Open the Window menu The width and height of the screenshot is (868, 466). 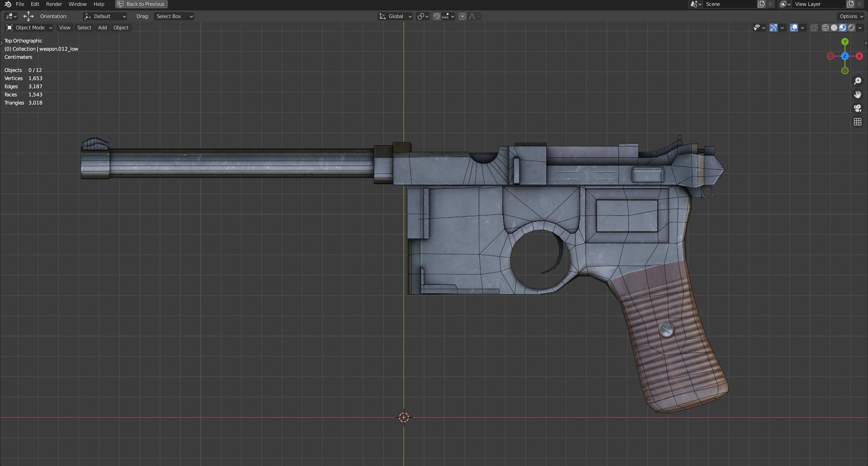coord(77,4)
